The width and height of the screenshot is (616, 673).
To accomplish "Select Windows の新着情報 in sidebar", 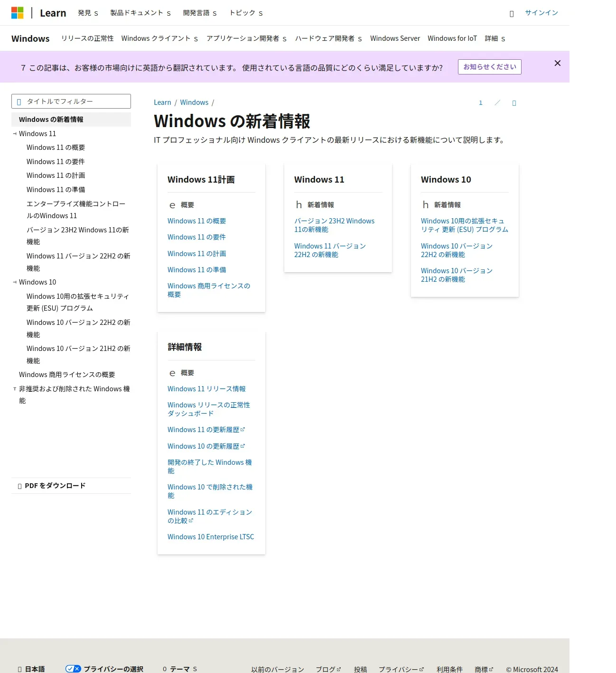I will coord(71,120).
